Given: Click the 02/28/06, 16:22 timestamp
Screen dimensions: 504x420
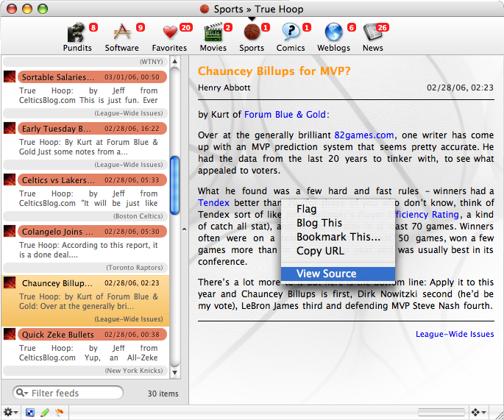Looking at the screenshot, I should (132, 129).
